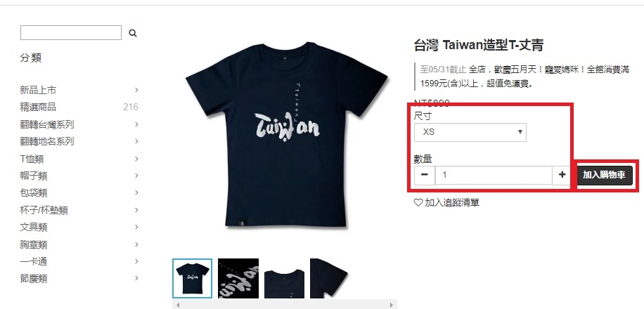This screenshot has height=309, width=644.
Task: Click the thumbnail scrollbar left arrow
Action: (x=178, y=305)
